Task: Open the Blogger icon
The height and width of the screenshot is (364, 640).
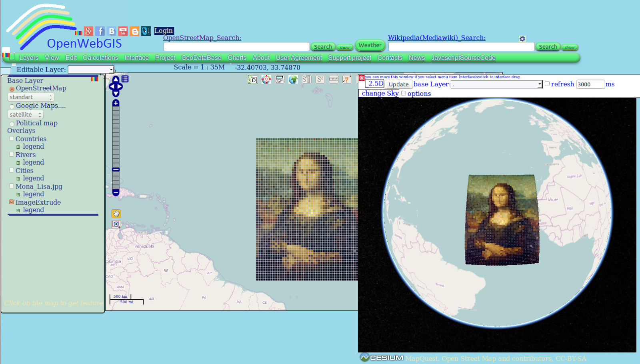Action: click(135, 31)
